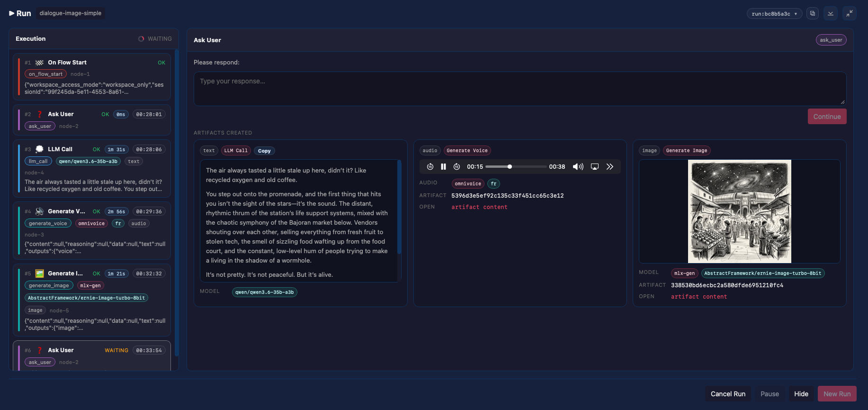Select the On Flow Start step title
868x410 pixels.
[x=67, y=63]
